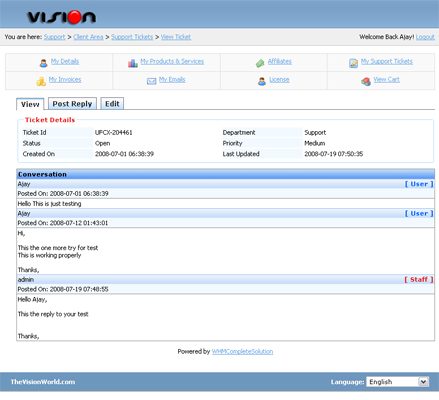Click the Logout link
The image size is (439, 400).
pos(425,37)
